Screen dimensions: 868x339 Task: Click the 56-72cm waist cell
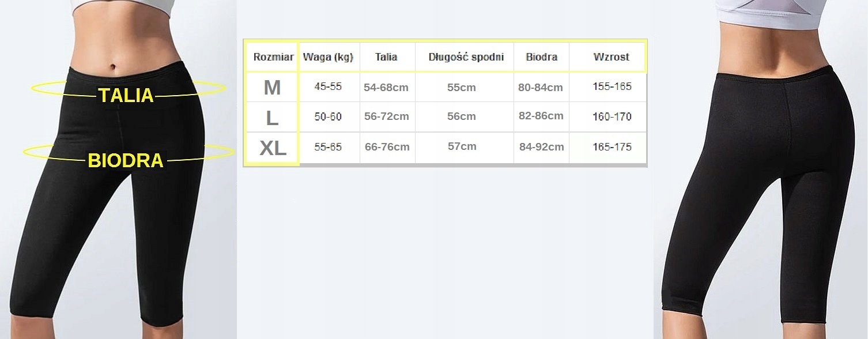[386, 116]
